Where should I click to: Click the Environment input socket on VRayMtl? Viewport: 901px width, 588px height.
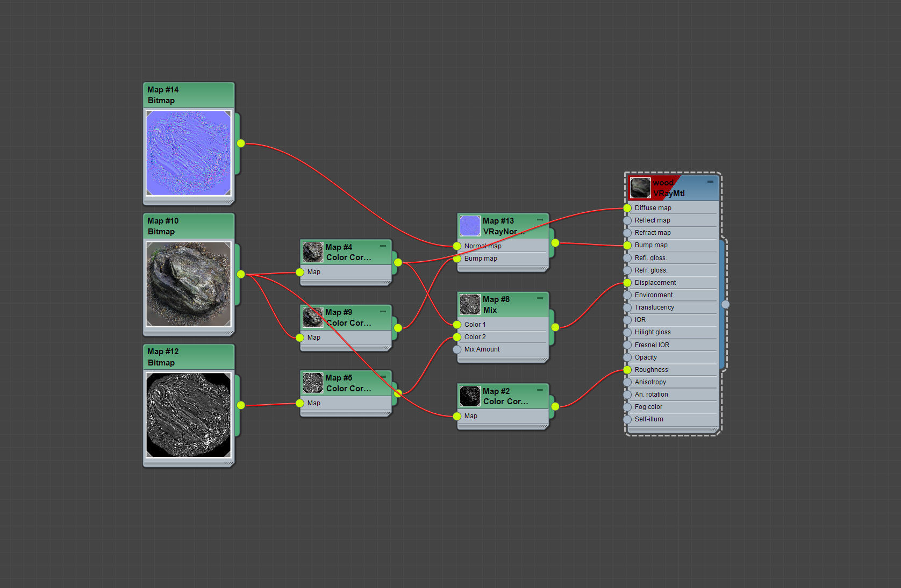click(627, 295)
